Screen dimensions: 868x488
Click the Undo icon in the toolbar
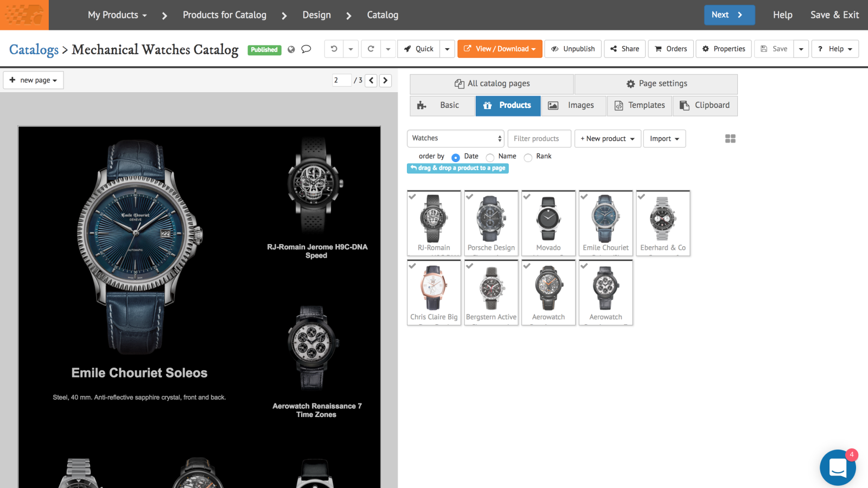pos(335,49)
